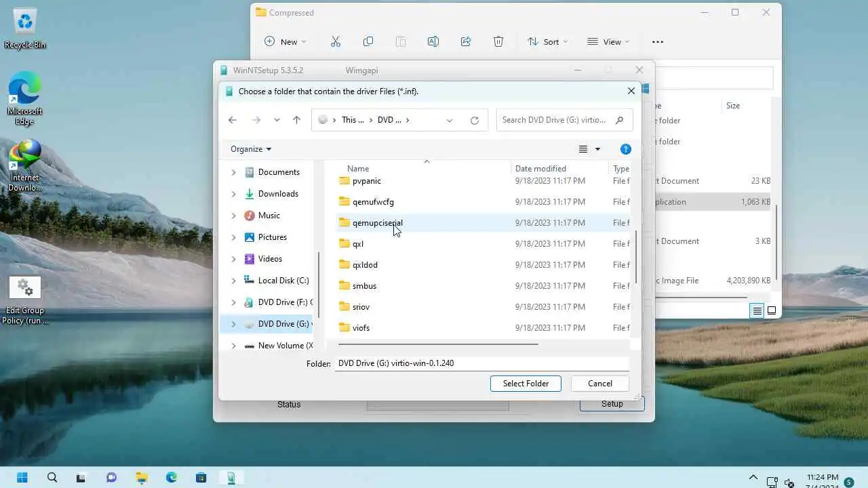
Task: Switch Compressed window to large icons view
Action: click(772, 311)
